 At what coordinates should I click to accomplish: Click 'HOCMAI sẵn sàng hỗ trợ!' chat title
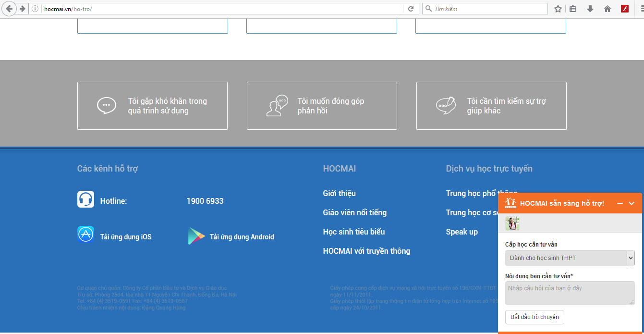click(562, 203)
